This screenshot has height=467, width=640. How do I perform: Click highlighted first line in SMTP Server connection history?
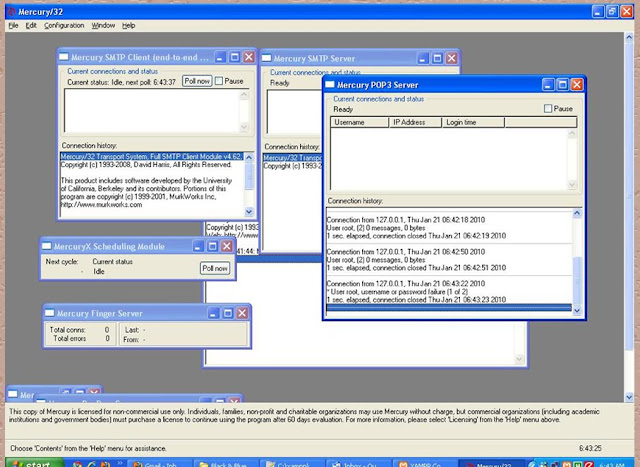point(293,158)
